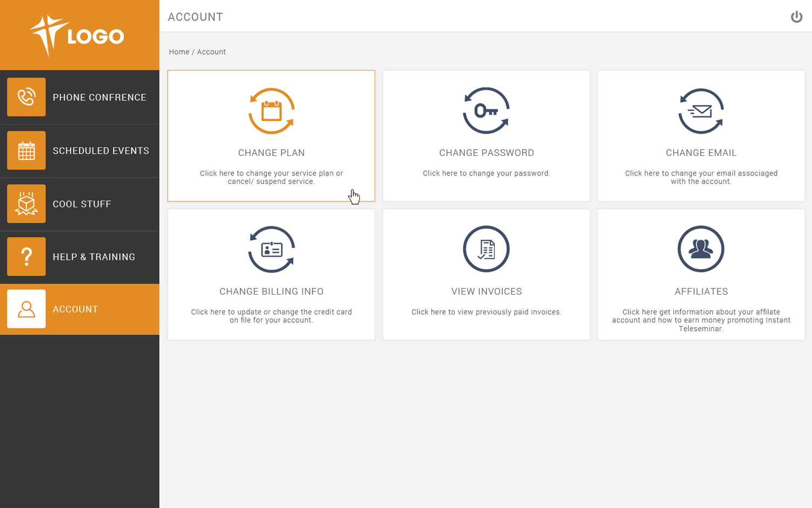Click the Cool Stuff box icon

pyautogui.click(x=26, y=204)
